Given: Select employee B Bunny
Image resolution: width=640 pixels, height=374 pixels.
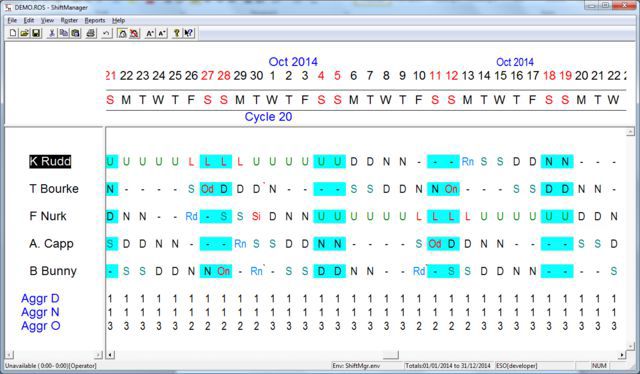Looking at the screenshot, I should click(x=53, y=271).
